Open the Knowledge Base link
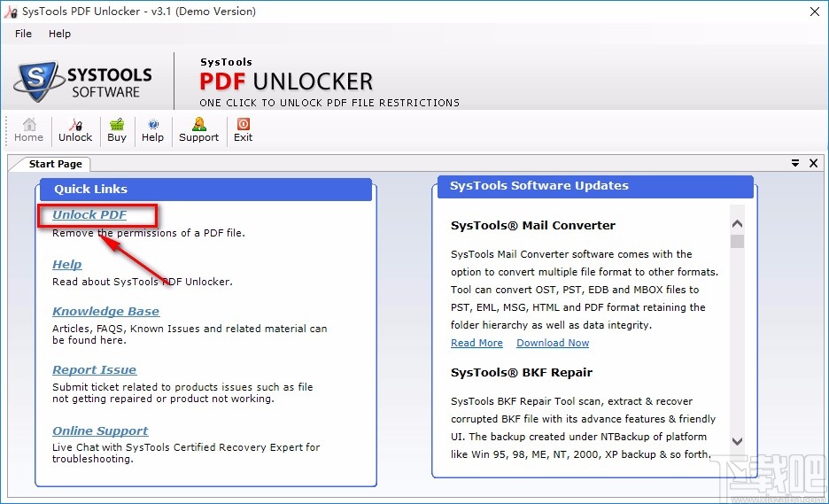Image resolution: width=829 pixels, height=504 pixels. coord(105,311)
